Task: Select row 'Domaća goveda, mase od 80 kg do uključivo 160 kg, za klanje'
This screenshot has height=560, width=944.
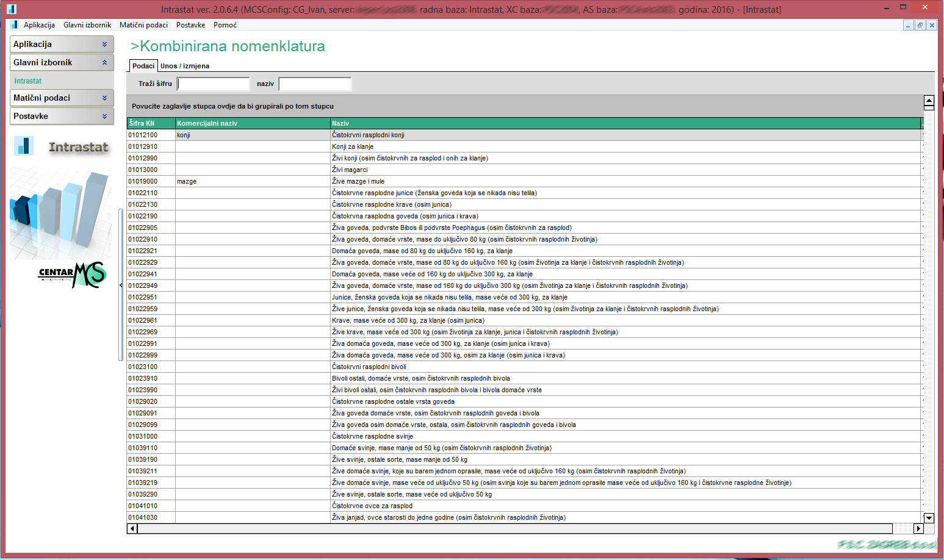Action: click(525, 251)
